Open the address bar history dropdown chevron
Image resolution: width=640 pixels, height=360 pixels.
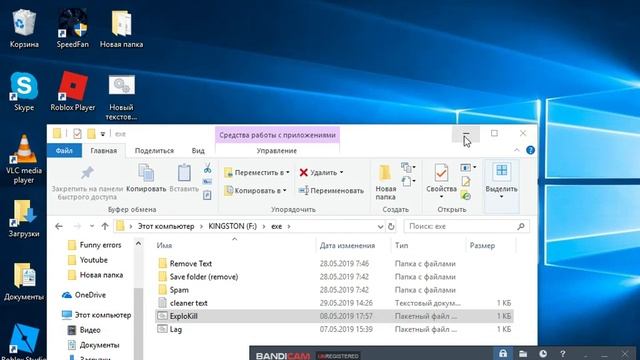pos(380,227)
